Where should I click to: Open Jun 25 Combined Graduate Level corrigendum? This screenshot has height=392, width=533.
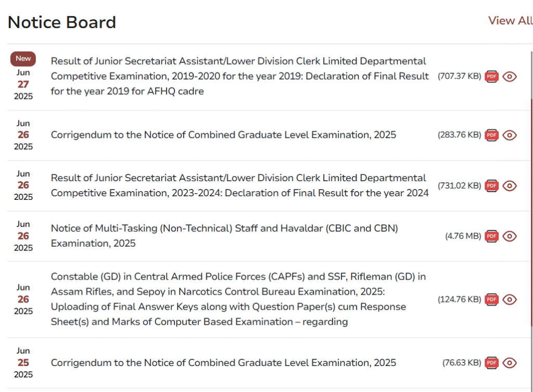(223, 363)
